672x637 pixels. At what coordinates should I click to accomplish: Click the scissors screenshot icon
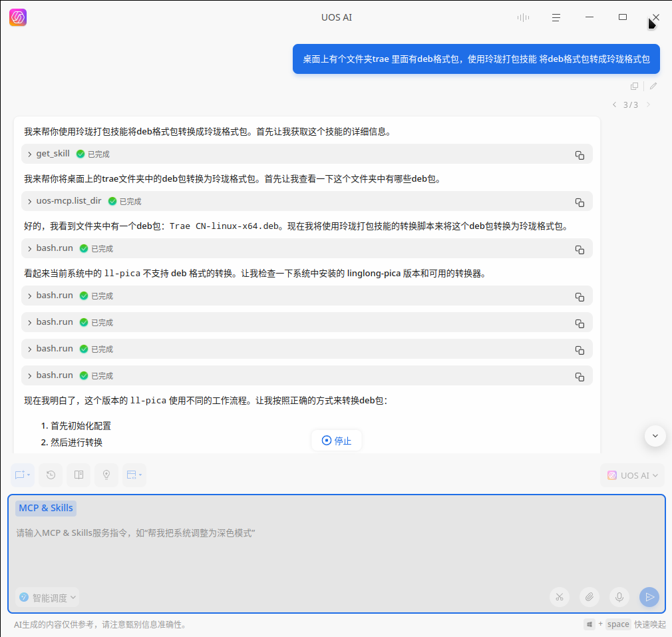click(560, 597)
